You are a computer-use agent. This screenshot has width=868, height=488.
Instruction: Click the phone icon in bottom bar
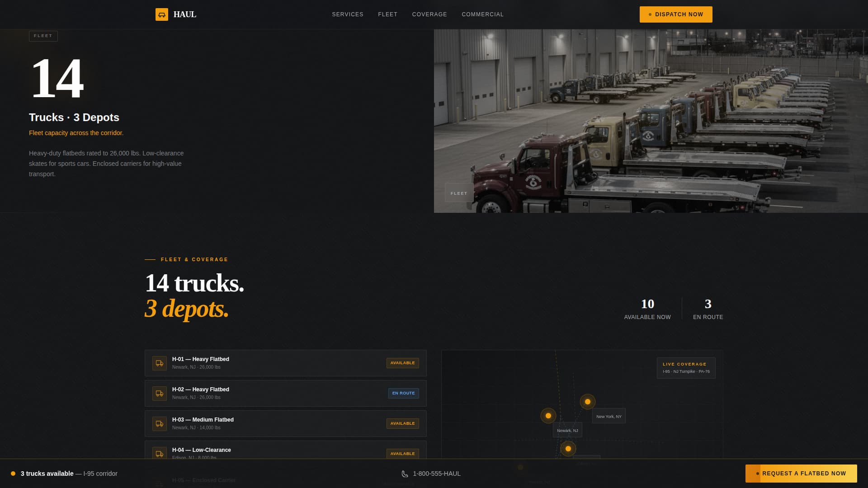(x=405, y=474)
